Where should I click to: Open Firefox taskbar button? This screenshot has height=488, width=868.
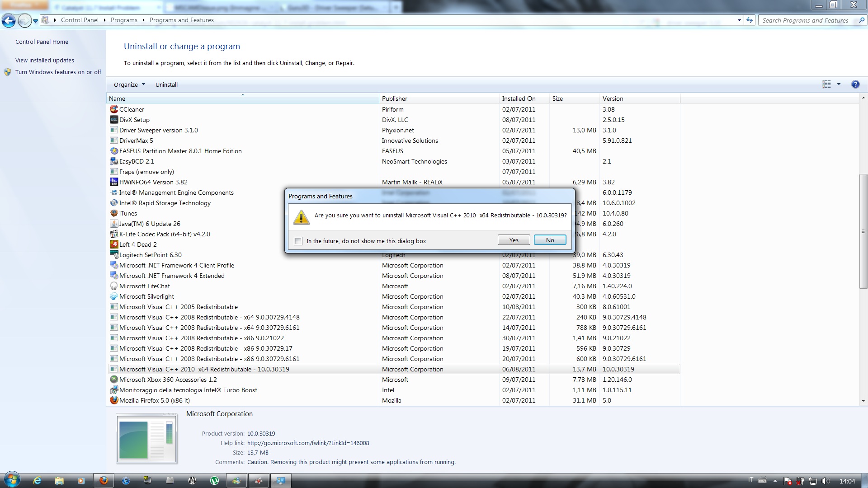click(x=104, y=481)
